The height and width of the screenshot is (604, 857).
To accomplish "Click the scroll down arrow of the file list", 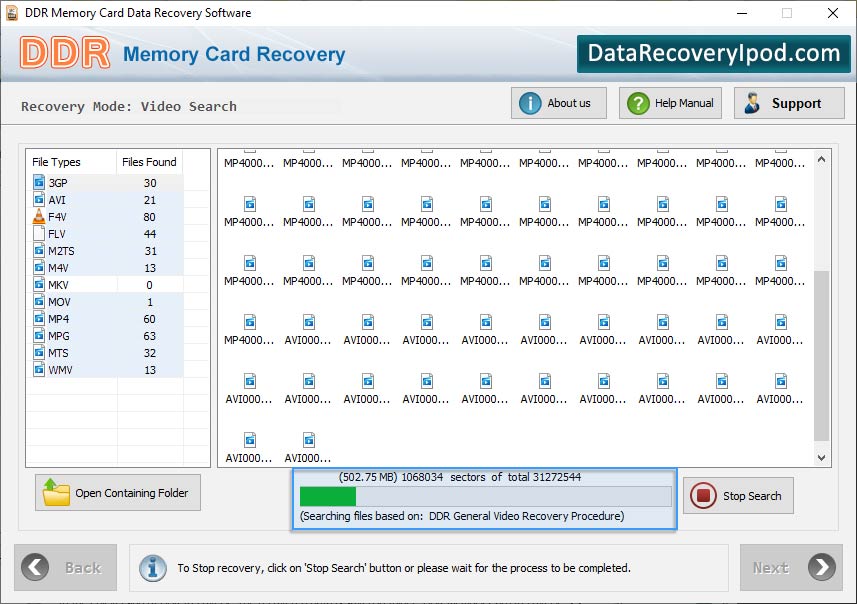I will point(821,458).
